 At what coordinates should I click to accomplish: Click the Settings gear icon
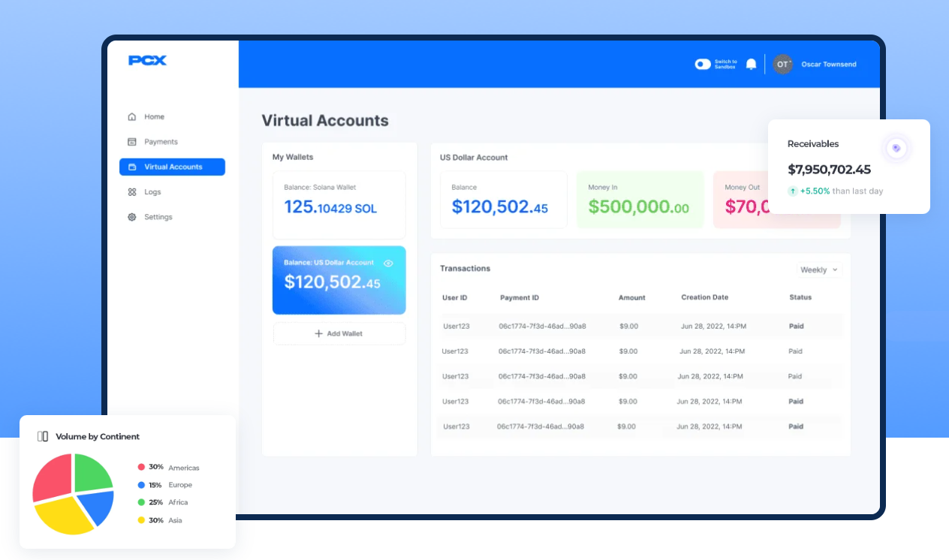[x=132, y=217]
